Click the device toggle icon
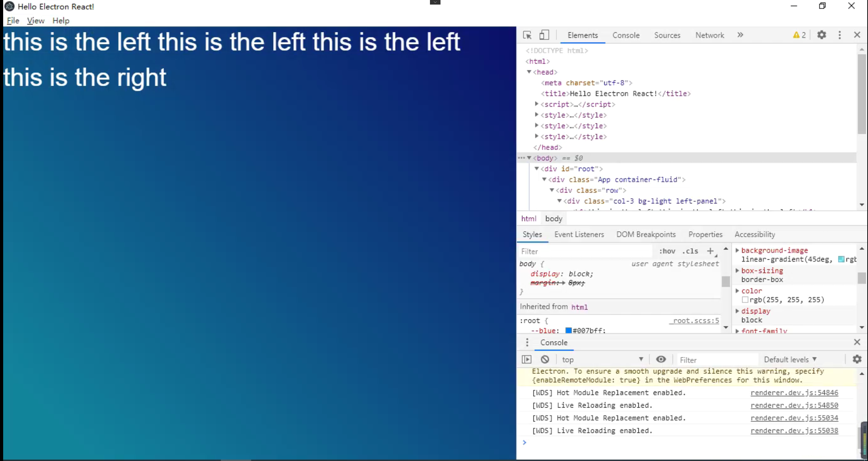Image resolution: width=868 pixels, height=461 pixels. 544,35
